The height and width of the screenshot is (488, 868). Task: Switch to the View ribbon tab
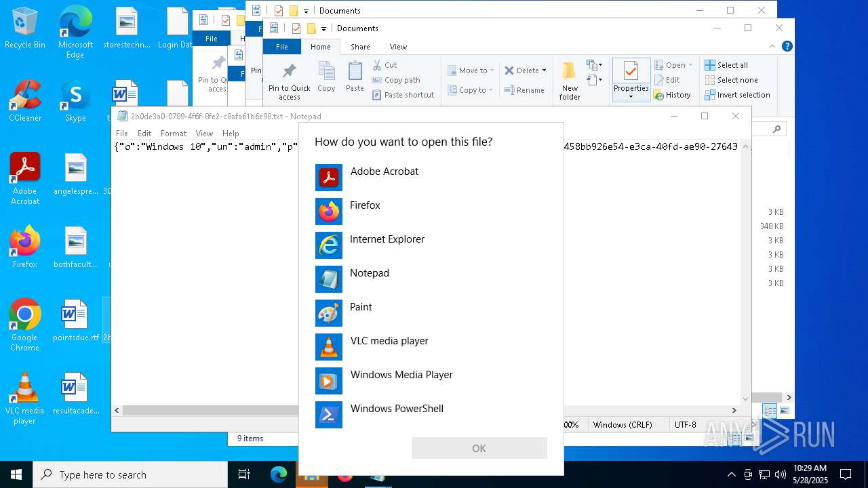coord(398,47)
